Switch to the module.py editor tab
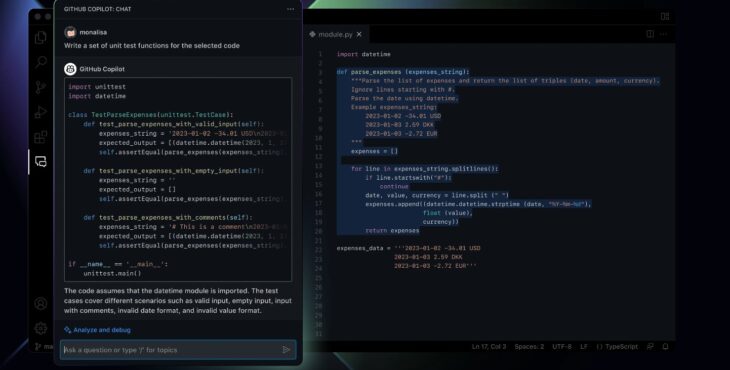 coord(336,34)
